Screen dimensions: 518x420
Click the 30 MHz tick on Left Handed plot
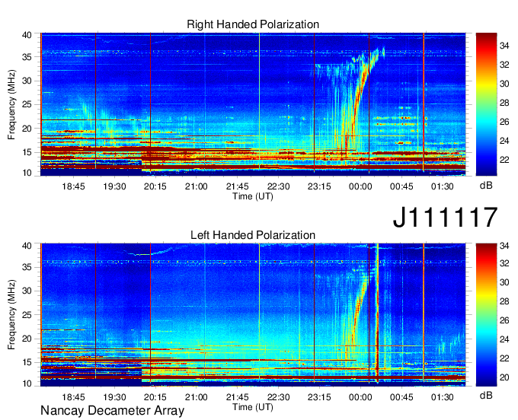coord(27,291)
